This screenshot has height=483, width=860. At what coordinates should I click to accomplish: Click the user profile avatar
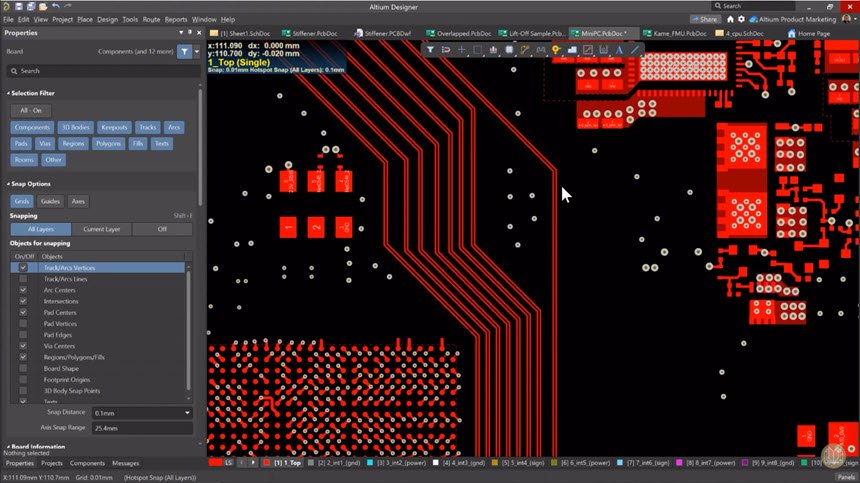click(847, 19)
